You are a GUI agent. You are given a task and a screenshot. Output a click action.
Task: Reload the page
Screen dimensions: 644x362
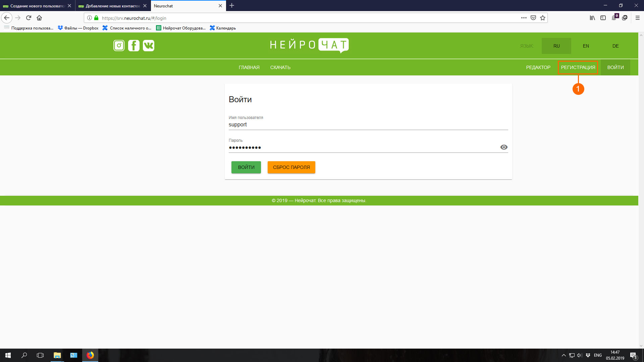tap(29, 18)
